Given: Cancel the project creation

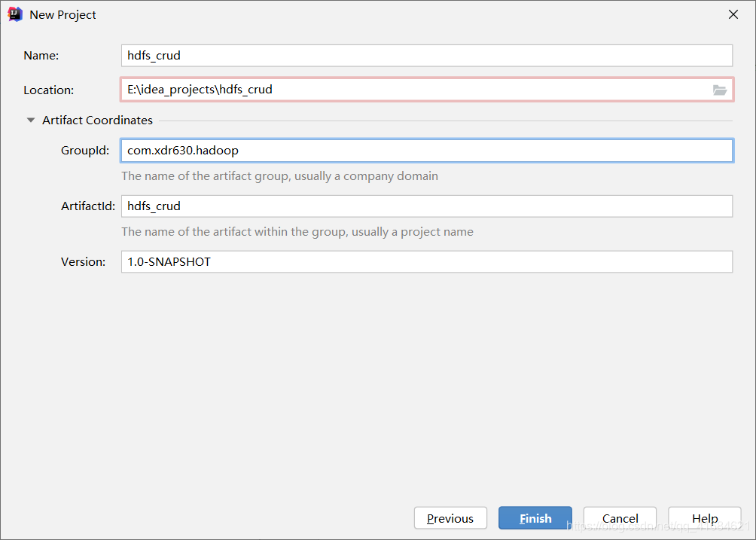Looking at the screenshot, I should 620,518.
